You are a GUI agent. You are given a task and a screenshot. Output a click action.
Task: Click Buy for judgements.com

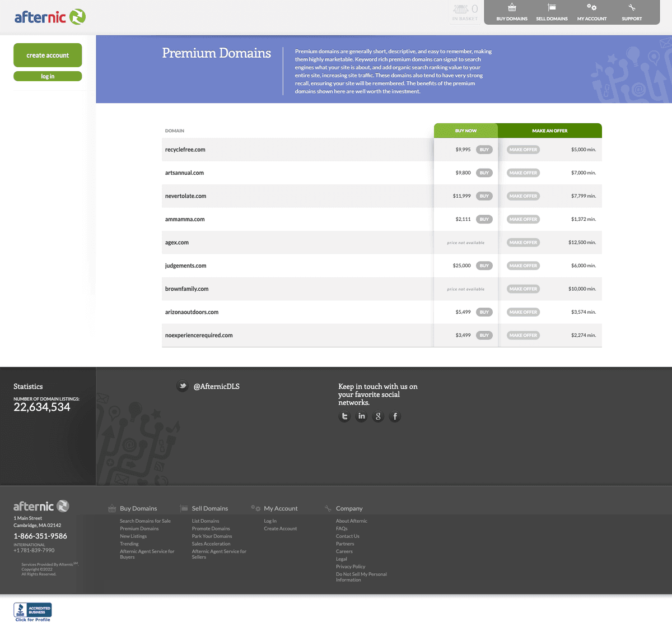484,266
